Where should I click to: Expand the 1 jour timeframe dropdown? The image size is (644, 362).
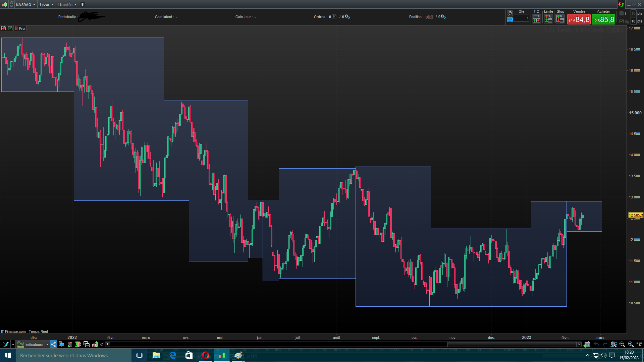46,5
